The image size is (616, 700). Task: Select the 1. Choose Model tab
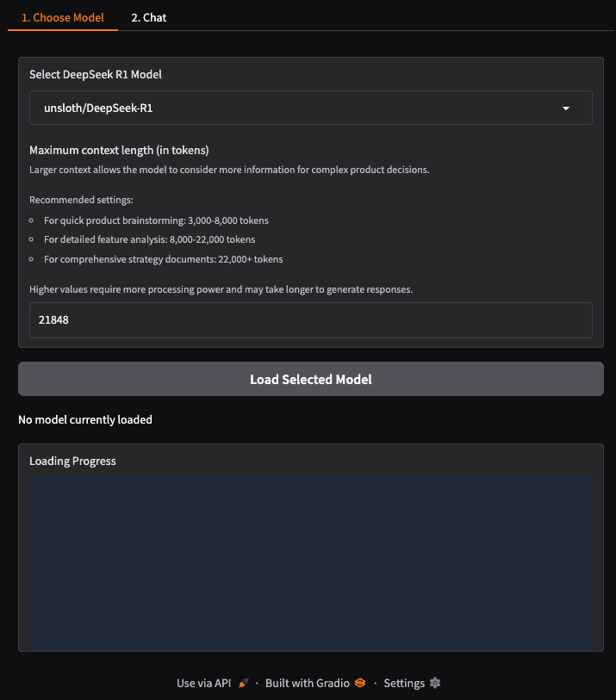[x=62, y=17]
